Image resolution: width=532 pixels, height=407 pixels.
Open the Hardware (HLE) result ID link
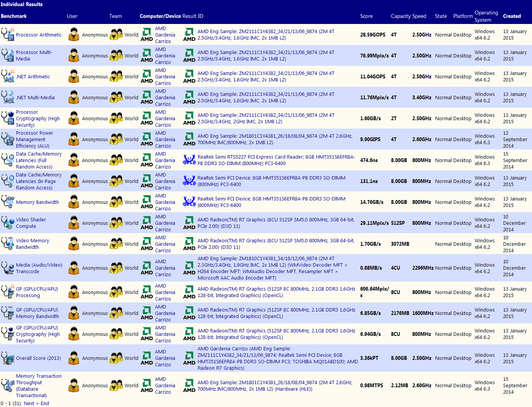click(x=275, y=386)
